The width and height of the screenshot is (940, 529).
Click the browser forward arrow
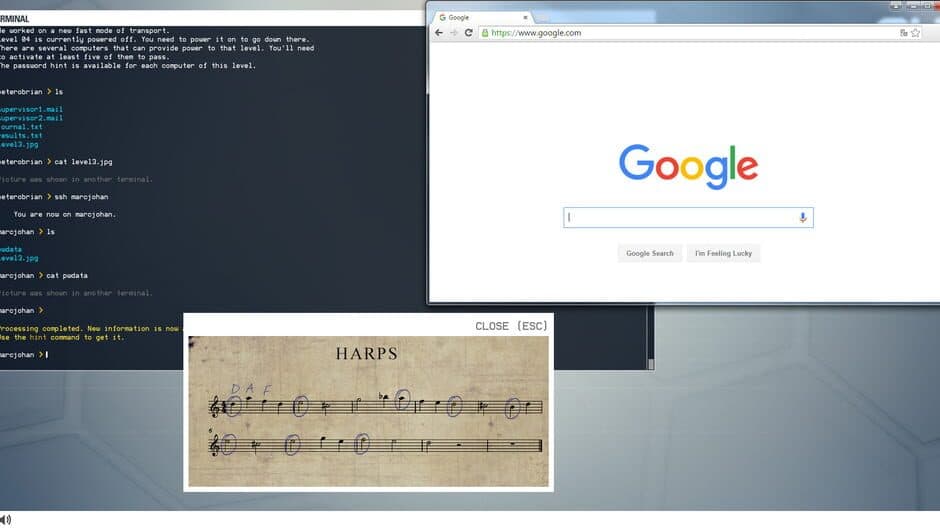(454, 33)
